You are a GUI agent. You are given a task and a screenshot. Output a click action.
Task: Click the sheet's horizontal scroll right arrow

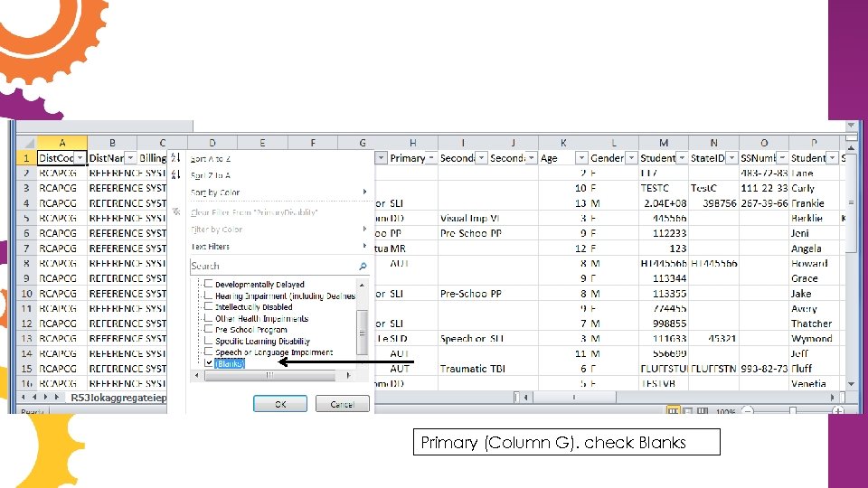tap(832, 397)
